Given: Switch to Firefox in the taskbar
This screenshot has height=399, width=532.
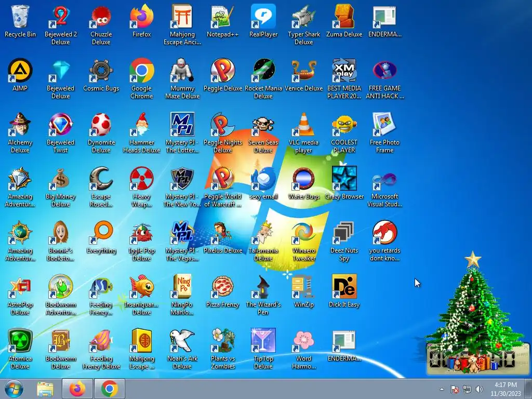Looking at the screenshot, I should [77, 389].
